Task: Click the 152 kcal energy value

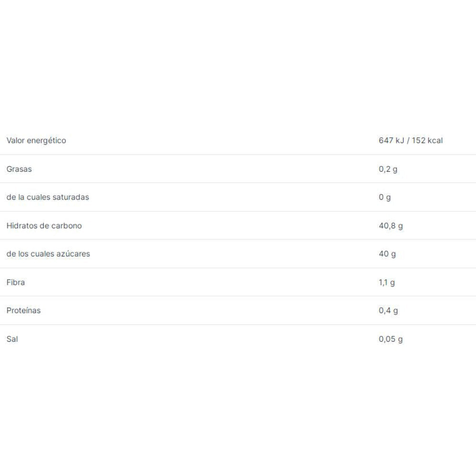Action: click(427, 140)
